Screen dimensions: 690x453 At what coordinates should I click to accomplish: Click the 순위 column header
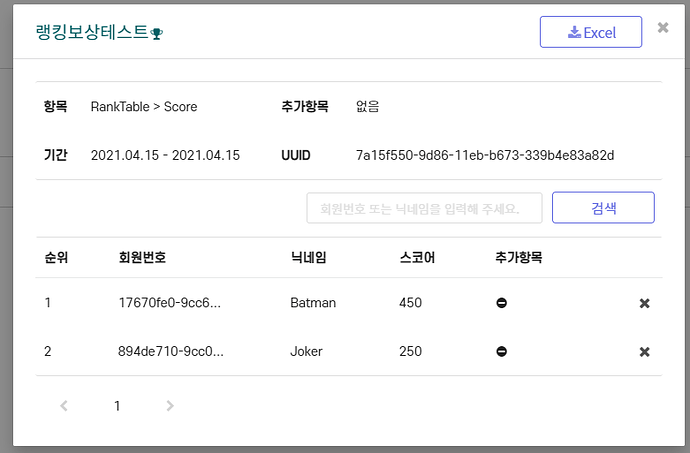pyautogui.click(x=56, y=258)
